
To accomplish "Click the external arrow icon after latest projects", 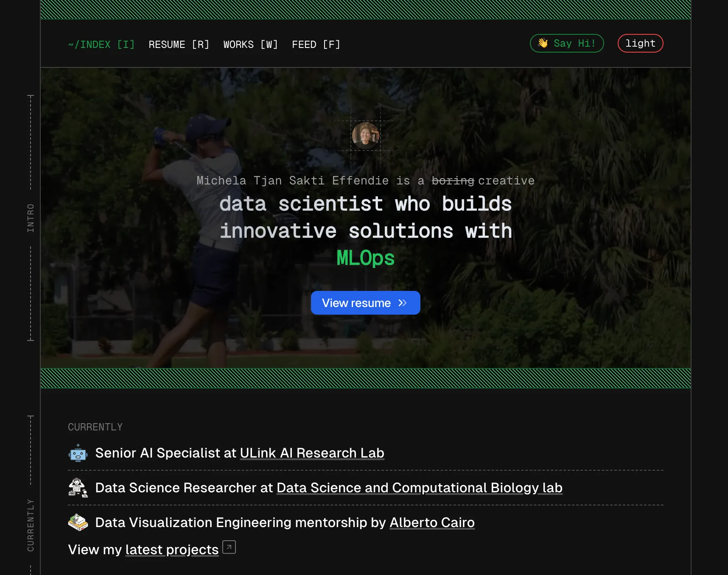I will 229,547.
